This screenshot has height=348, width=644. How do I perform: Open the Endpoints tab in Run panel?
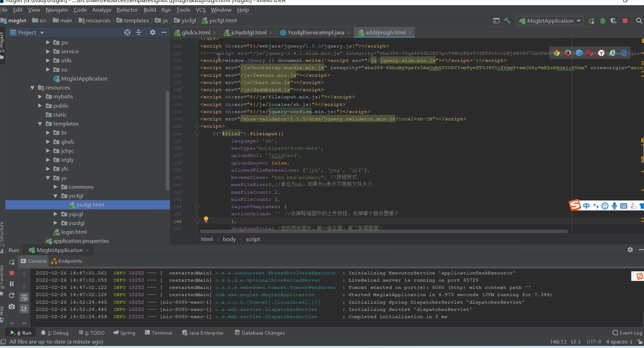click(67, 261)
